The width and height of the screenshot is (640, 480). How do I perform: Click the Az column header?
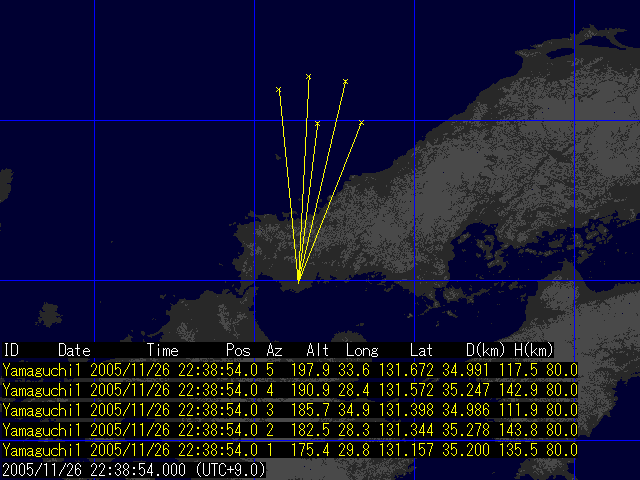point(274,351)
